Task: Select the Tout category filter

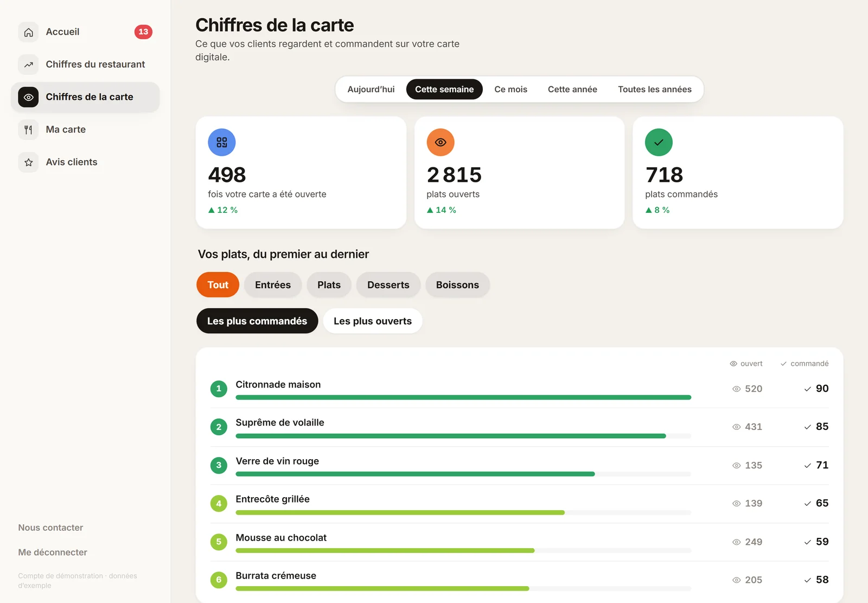Action: click(218, 285)
